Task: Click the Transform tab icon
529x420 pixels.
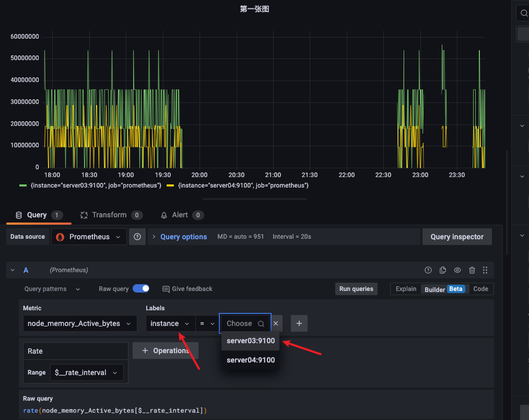Action: tap(84, 215)
